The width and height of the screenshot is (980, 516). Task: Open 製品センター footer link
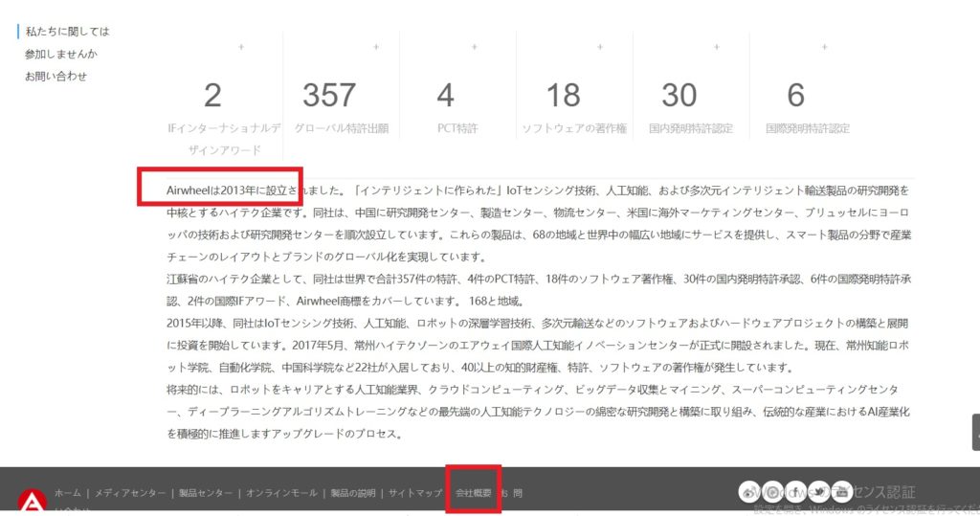coord(205,493)
